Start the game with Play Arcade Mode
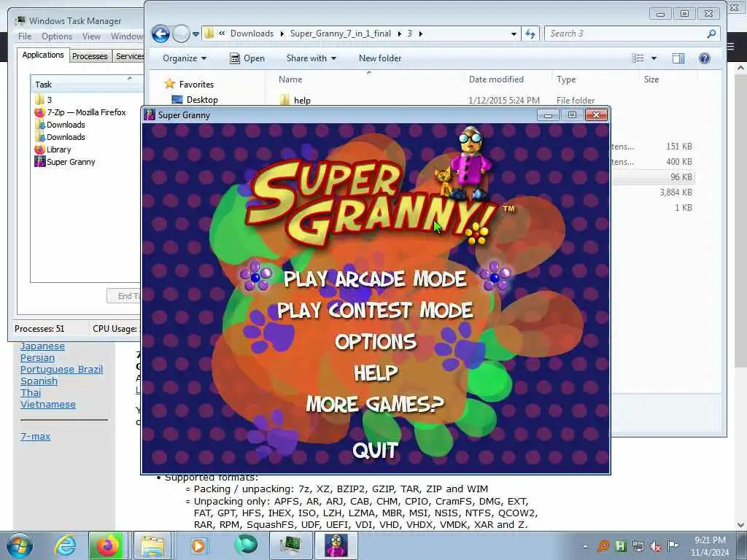The width and height of the screenshot is (747, 560). 375,279
